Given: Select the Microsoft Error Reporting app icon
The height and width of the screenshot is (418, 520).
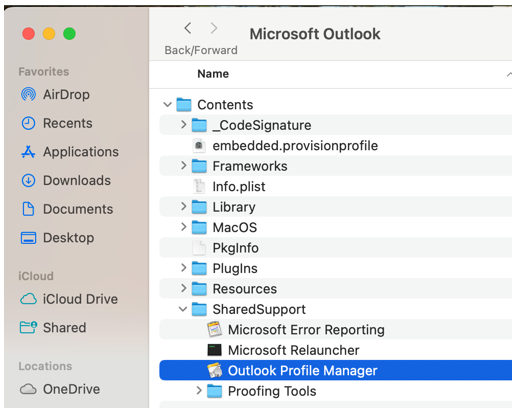Looking at the screenshot, I should click(215, 330).
